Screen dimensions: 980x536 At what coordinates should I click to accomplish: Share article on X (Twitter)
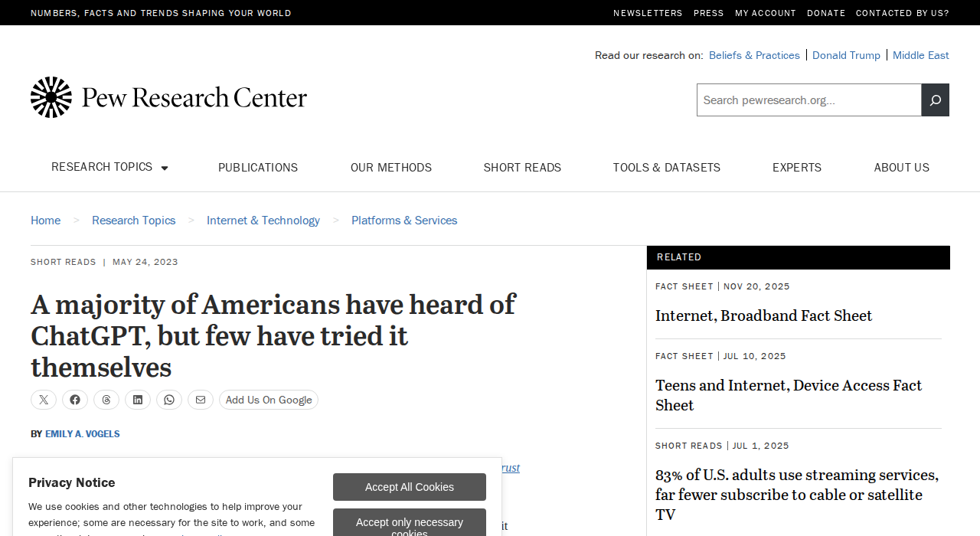click(x=44, y=400)
